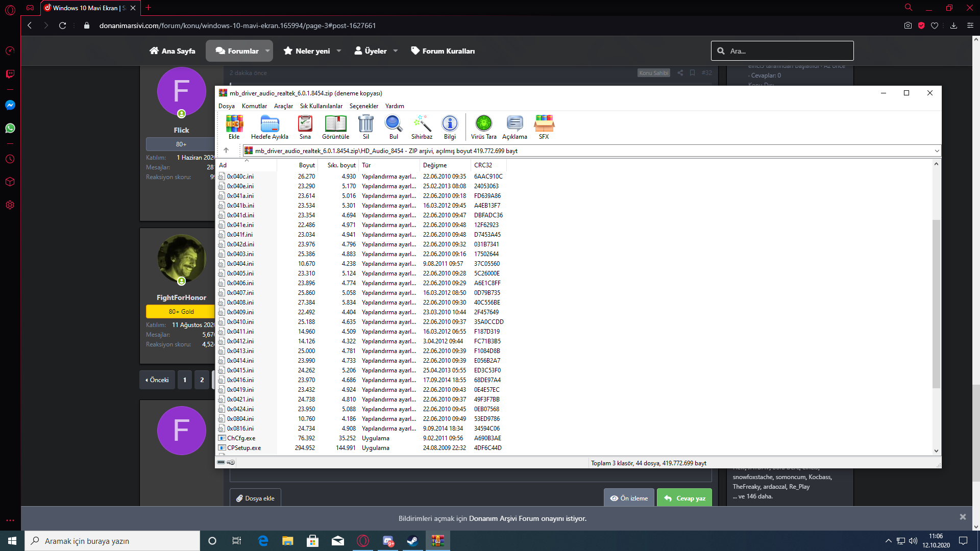Click FightForHonor avatar thumbnail
980x551 pixels.
point(181,259)
